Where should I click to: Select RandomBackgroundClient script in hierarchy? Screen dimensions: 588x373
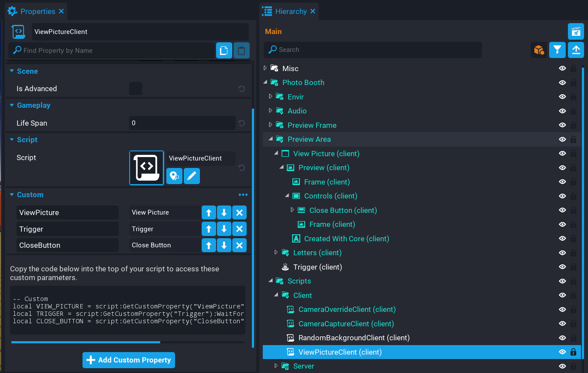point(354,338)
